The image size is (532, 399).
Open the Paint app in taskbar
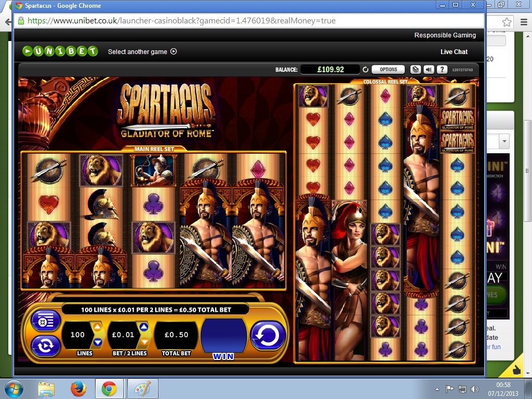(x=139, y=389)
